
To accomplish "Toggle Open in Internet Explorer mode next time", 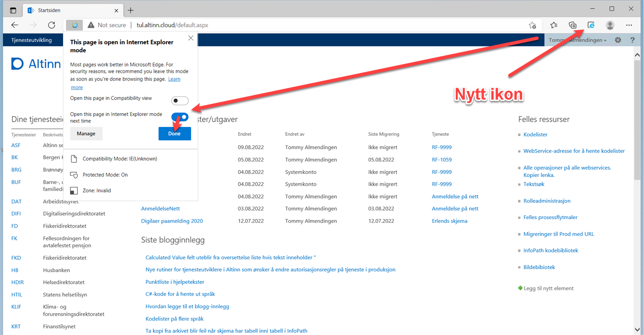I will click(x=180, y=117).
